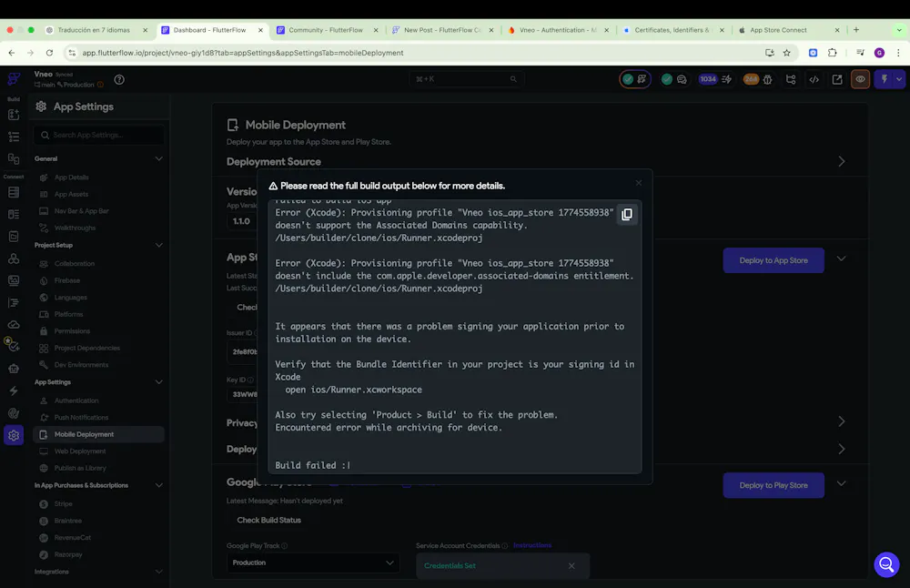Open the help question-mark icon
This screenshot has width=910, height=588.
119,79
